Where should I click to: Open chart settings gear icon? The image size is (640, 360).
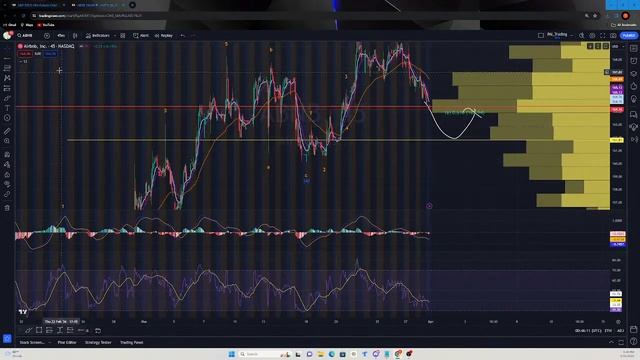[x=592, y=36]
